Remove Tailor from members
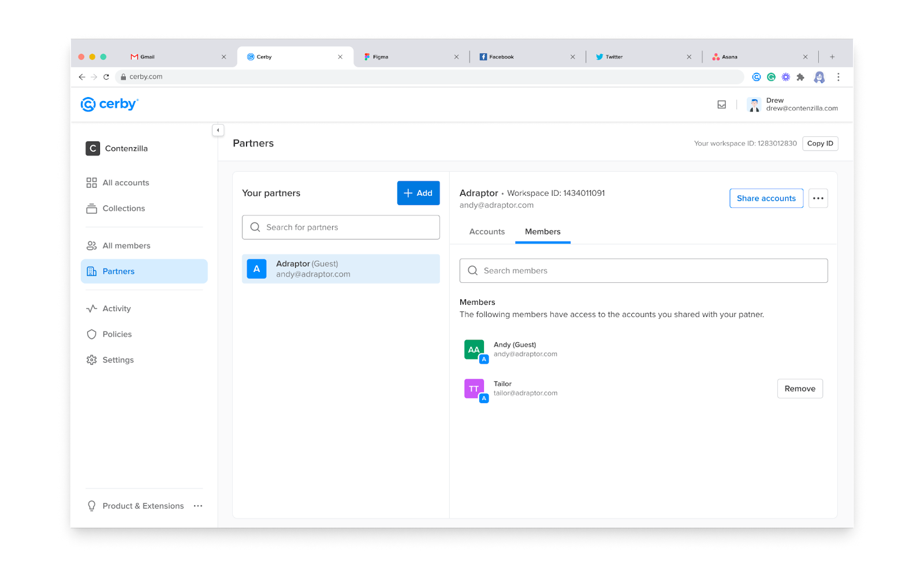The image size is (924, 567). (x=800, y=389)
